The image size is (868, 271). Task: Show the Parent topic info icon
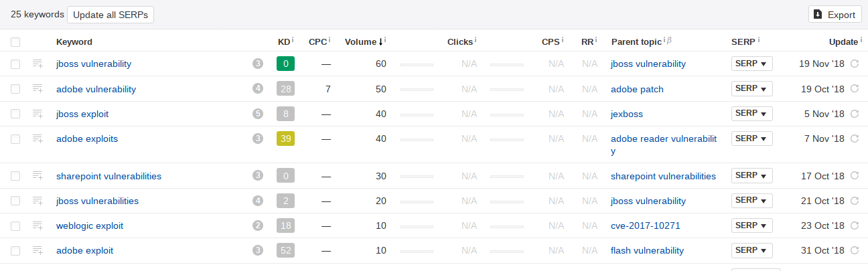[x=664, y=40]
